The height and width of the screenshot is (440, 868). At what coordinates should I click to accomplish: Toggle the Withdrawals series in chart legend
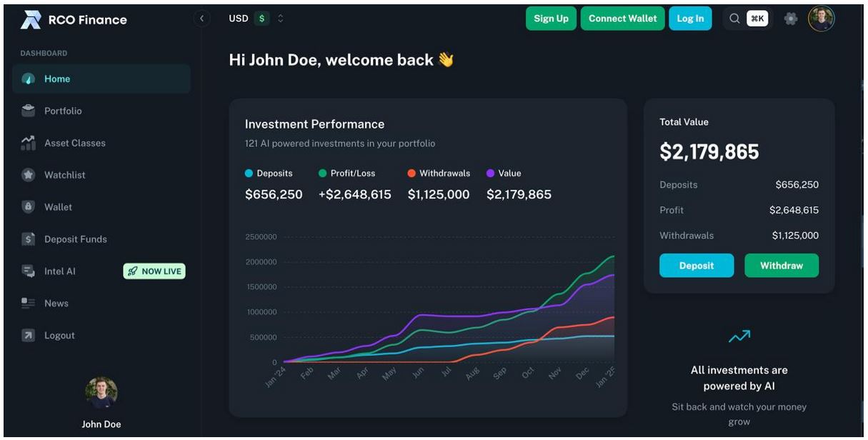[x=439, y=174]
